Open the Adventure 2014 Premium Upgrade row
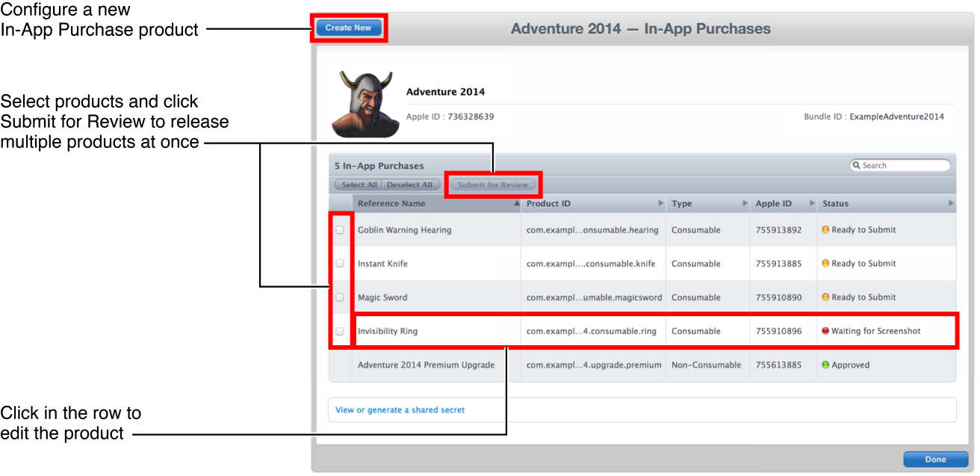980x476 pixels. 426,365
